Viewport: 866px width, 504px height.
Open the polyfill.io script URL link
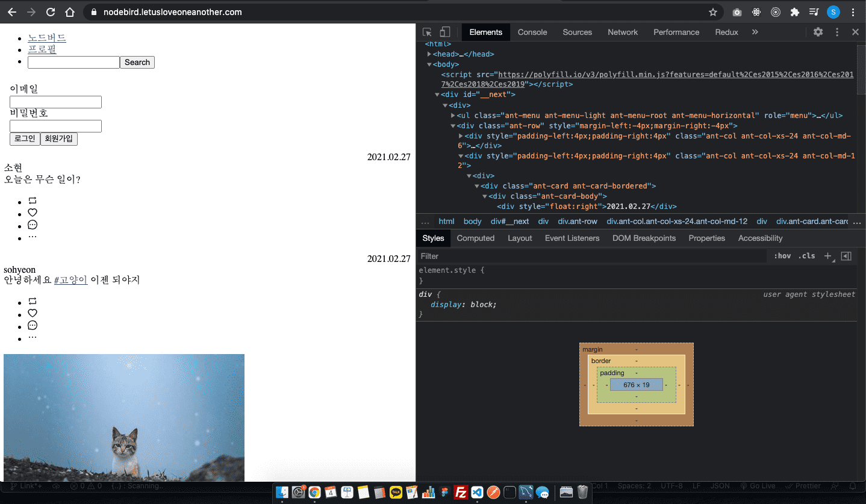(x=648, y=79)
